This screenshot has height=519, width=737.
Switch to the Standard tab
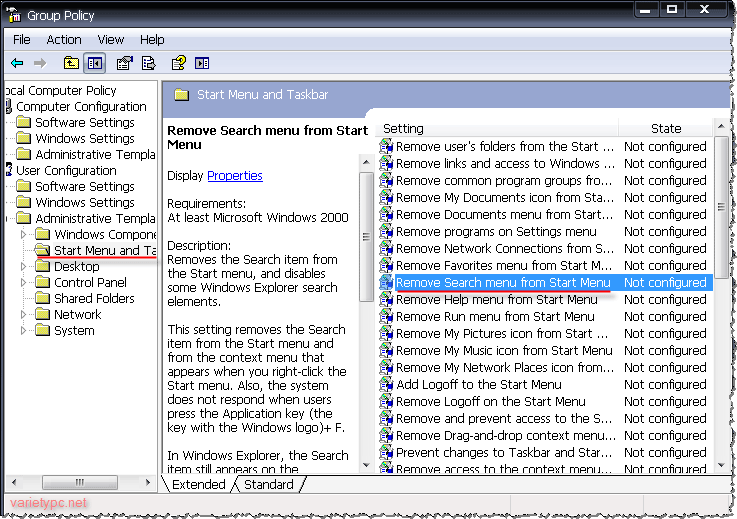click(x=269, y=485)
